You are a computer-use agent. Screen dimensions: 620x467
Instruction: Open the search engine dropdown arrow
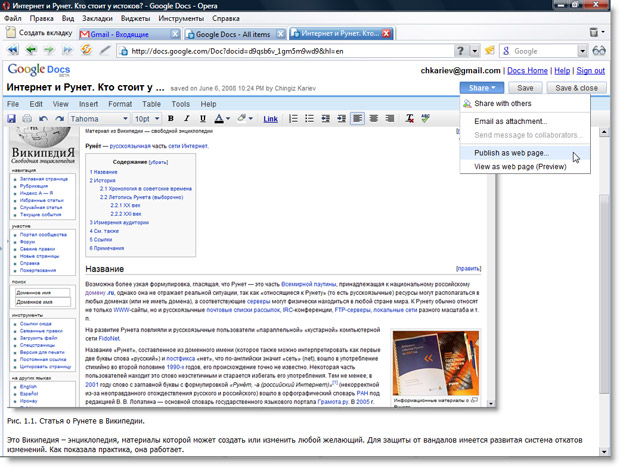pyautogui.click(x=582, y=51)
